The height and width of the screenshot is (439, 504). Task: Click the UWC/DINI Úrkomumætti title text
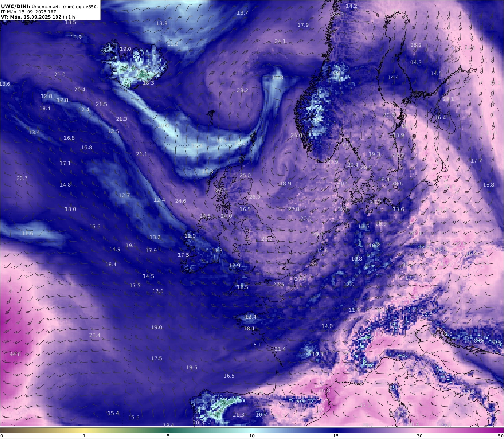[49, 7]
